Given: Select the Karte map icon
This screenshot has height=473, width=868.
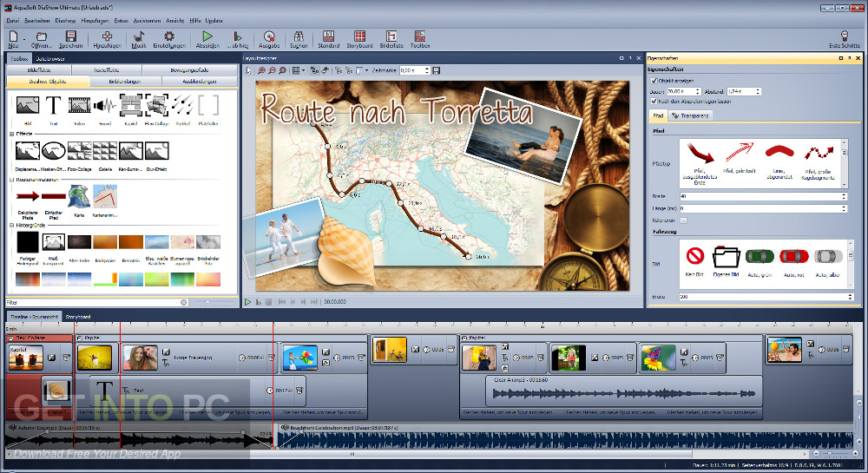Looking at the screenshot, I should coord(79,196).
